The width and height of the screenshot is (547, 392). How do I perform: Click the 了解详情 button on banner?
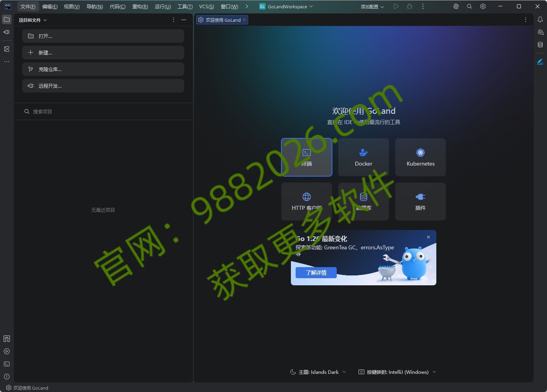pyautogui.click(x=316, y=273)
